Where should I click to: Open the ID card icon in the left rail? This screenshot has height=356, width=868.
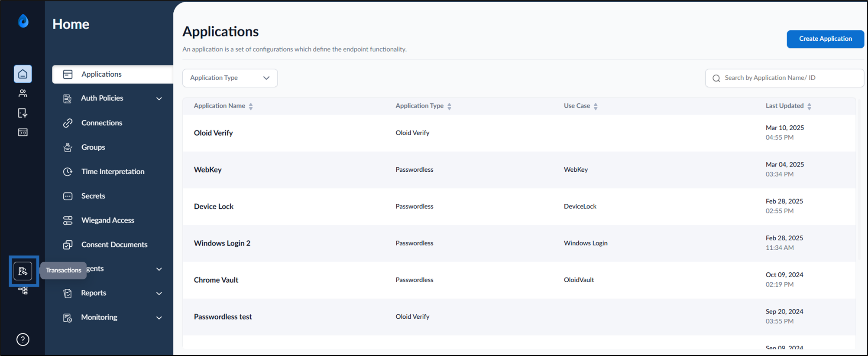click(23, 132)
